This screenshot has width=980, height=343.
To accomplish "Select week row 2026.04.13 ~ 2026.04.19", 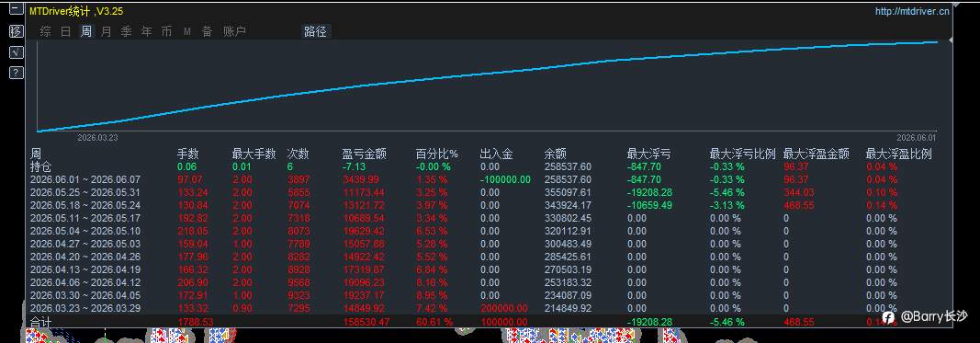I will [x=85, y=269].
